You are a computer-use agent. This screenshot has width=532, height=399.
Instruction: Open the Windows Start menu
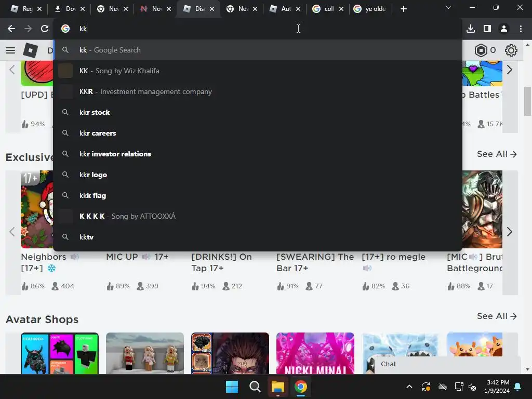tap(232, 387)
